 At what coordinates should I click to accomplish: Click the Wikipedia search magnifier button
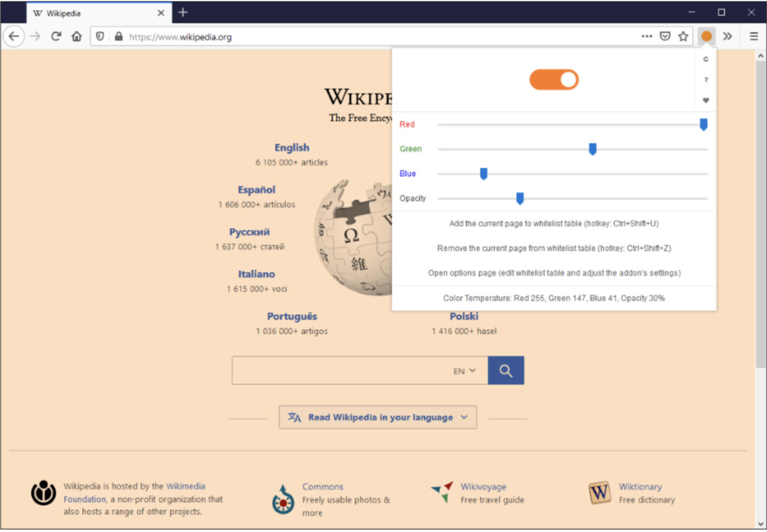(x=506, y=371)
